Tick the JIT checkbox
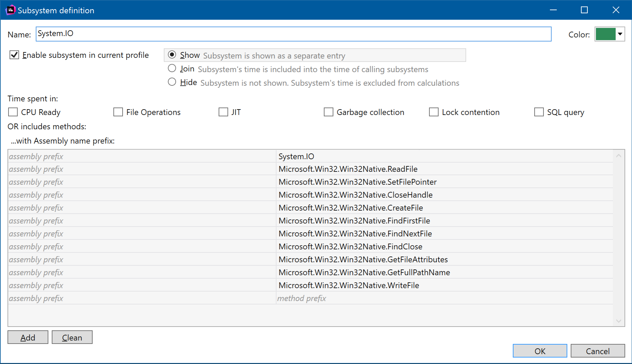Viewport: 632px width, 364px height. click(x=223, y=112)
